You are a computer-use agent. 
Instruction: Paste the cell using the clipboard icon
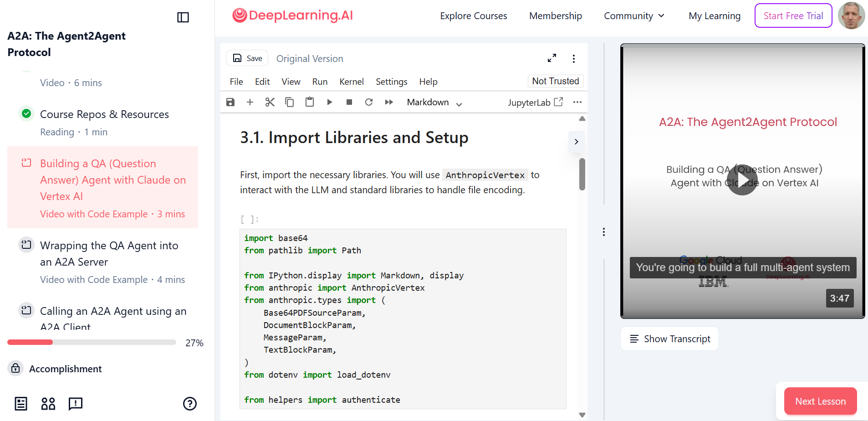tap(310, 102)
